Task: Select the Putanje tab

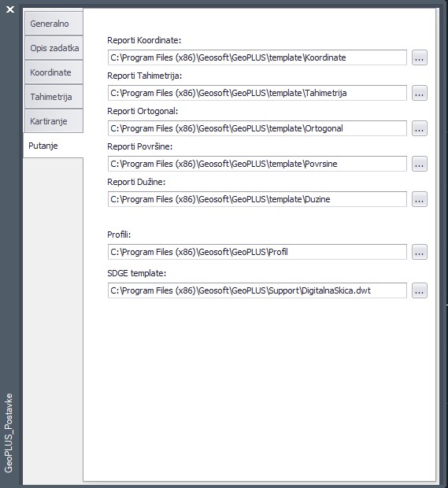Action: pos(54,146)
